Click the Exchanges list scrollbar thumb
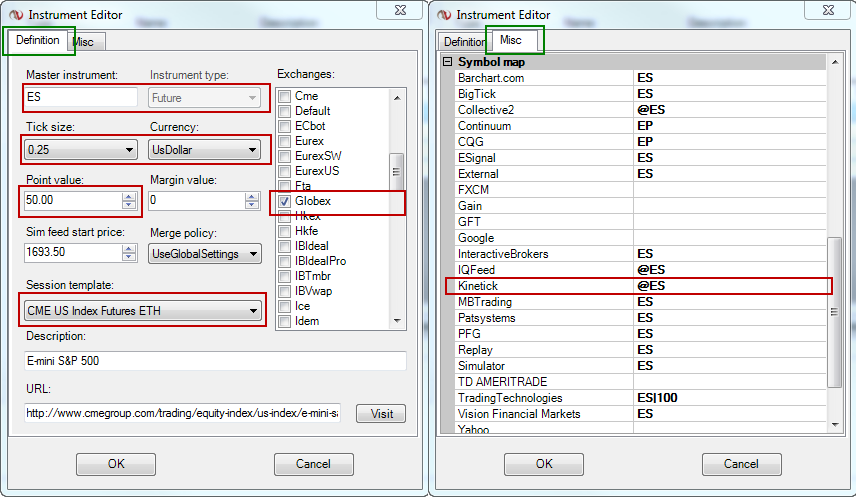This screenshot has height=497, width=856. click(x=396, y=171)
